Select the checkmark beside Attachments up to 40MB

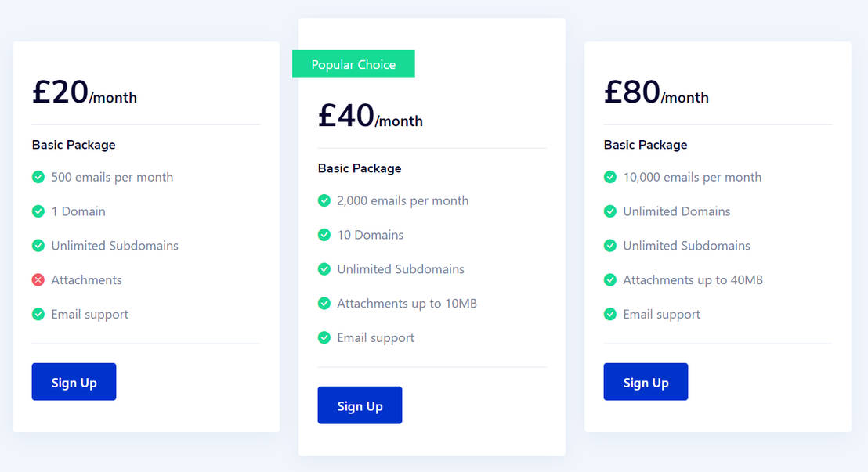609,279
